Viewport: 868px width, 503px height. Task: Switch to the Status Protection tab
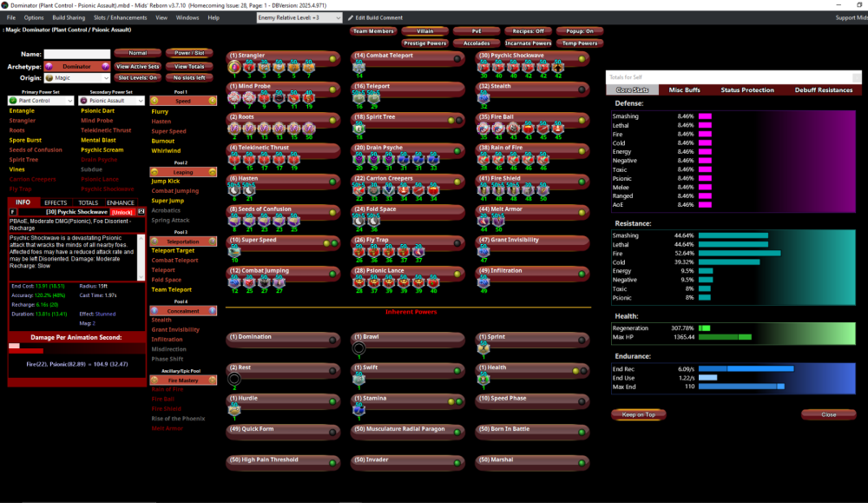click(x=746, y=90)
